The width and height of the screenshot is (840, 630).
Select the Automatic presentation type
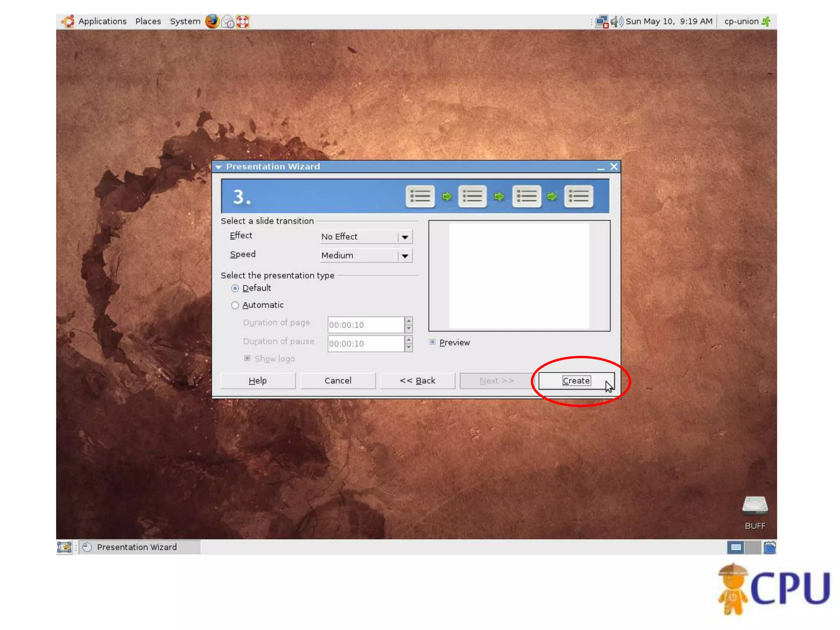235,305
